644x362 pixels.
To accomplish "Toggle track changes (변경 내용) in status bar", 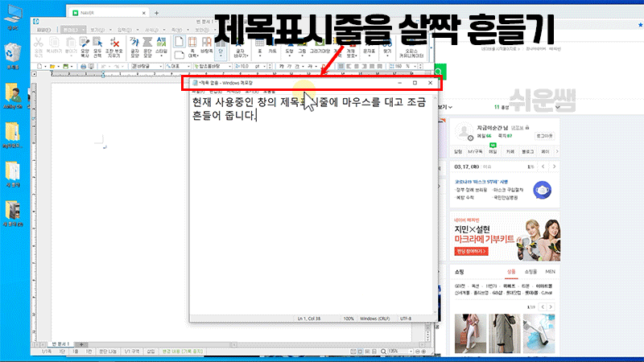I will pos(182,352).
